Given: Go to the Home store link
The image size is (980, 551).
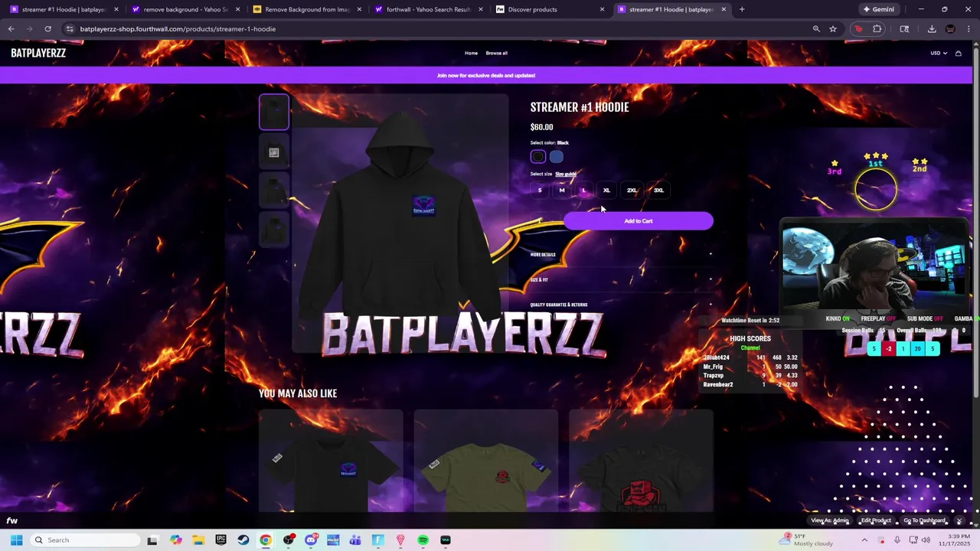Looking at the screenshot, I should 471,53.
